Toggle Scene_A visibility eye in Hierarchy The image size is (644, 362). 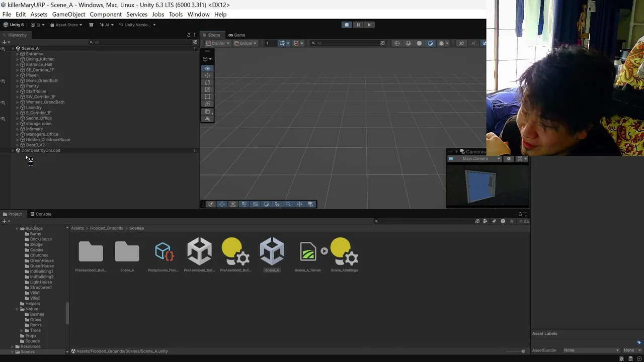3,49
